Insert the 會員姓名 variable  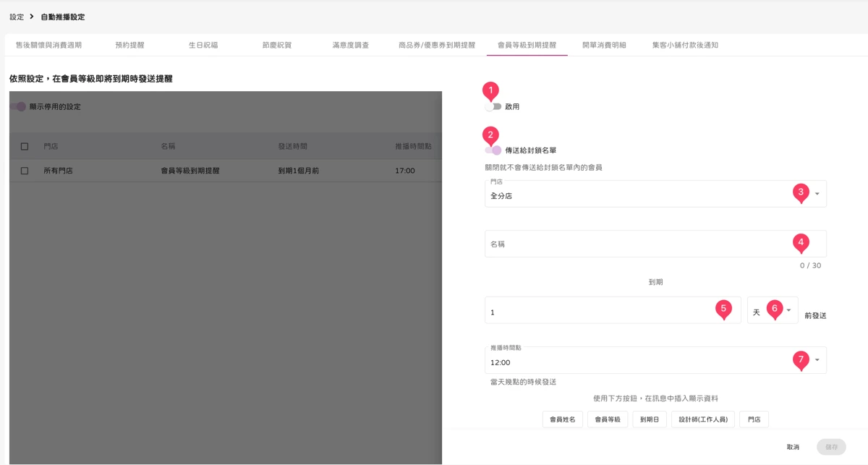coord(562,419)
